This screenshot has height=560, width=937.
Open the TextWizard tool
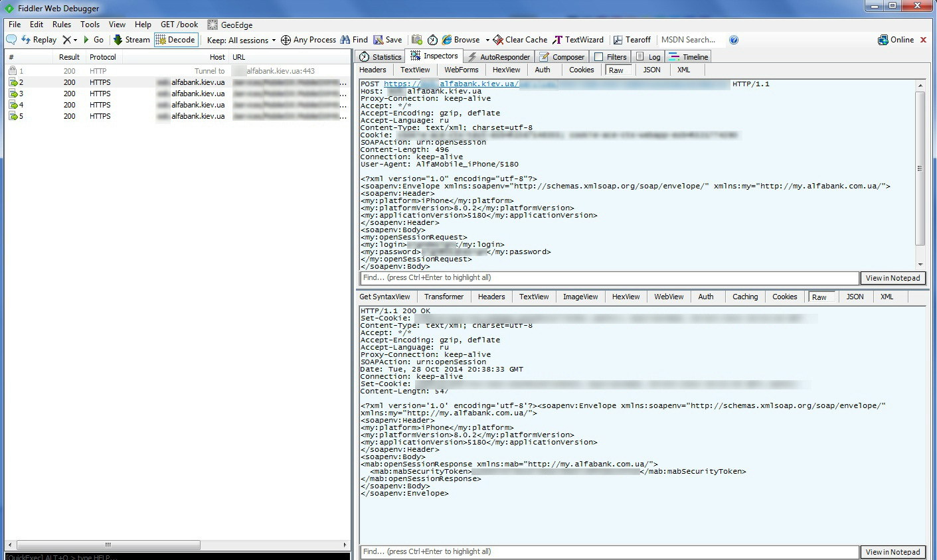[x=578, y=40]
